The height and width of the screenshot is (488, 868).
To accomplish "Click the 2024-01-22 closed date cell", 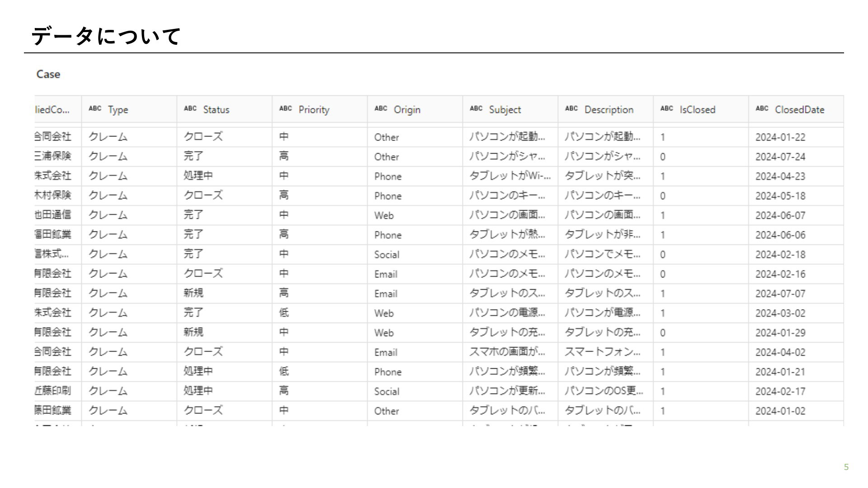I will click(780, 137).
